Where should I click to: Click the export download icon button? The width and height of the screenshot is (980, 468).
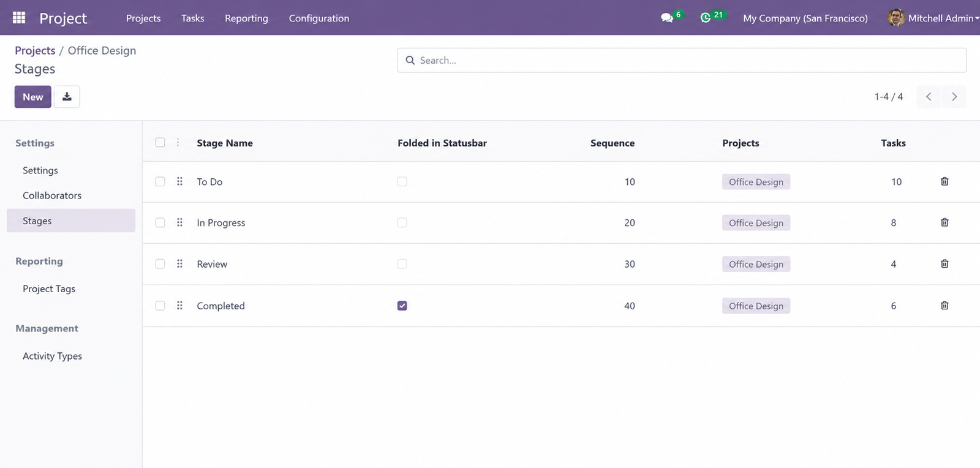[x=67, y=97]
